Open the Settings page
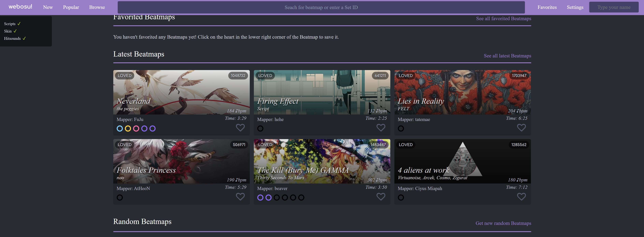 (575, 7)
